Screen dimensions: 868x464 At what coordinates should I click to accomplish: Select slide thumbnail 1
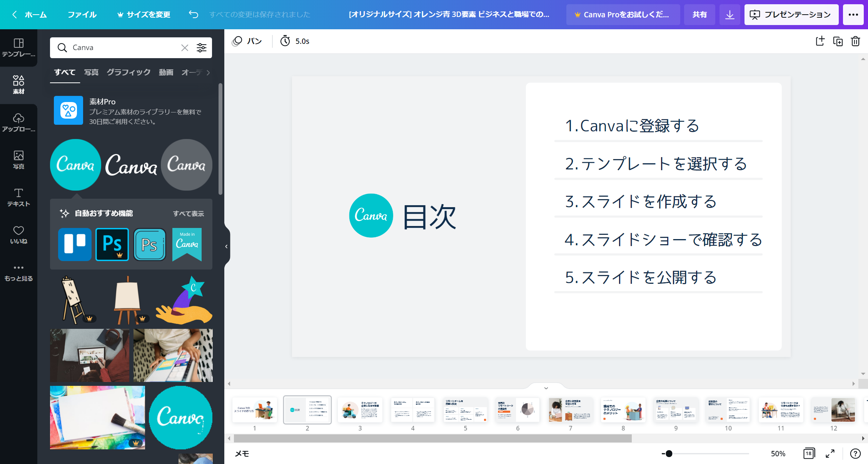[254, 410]
